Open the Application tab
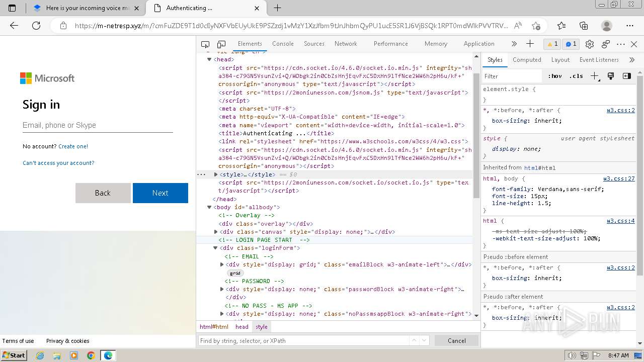The width and height of the screenshot is (644, 362). (x=479, y=44)
